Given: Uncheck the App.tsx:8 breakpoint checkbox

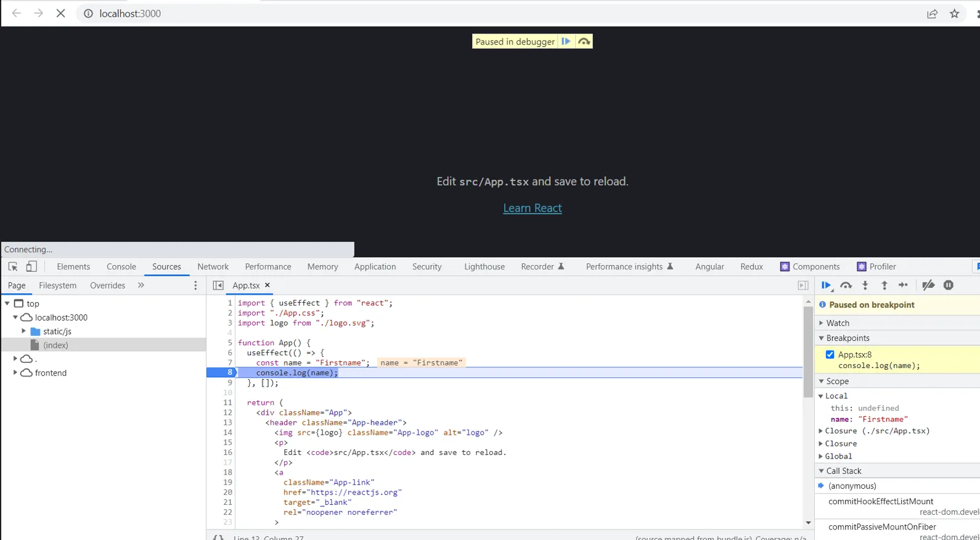Looking at the screenshot, I should point(830,354).
